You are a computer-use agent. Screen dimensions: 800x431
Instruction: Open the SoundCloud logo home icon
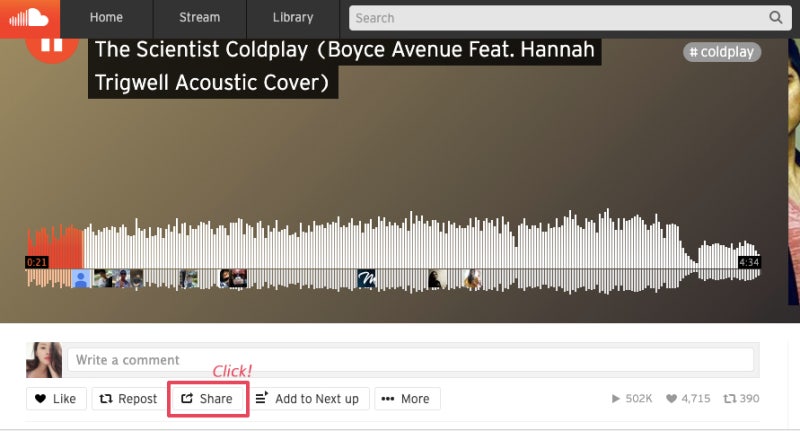(30, 18)
